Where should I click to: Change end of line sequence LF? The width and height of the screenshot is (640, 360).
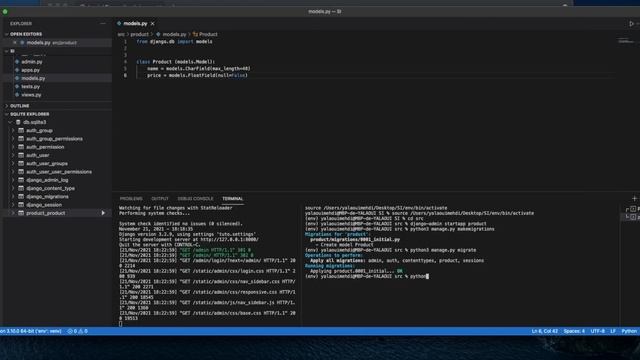(x=613, y=331)
